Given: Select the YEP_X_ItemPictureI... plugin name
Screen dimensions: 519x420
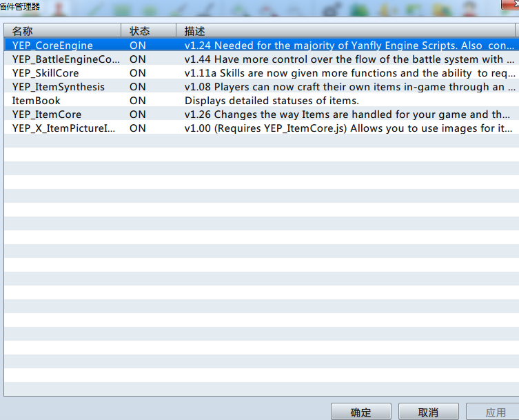Looking at the screenshot, I should pyautogui.click(x=63, y=128).
